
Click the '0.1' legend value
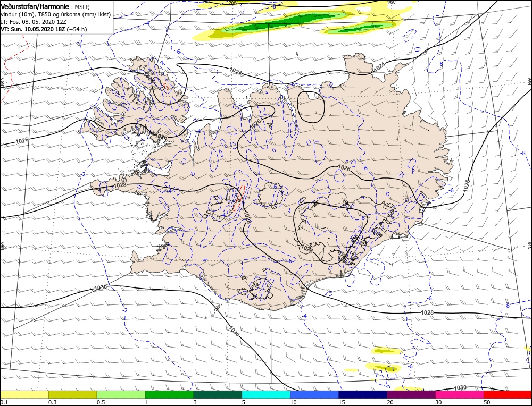point(3,402)
